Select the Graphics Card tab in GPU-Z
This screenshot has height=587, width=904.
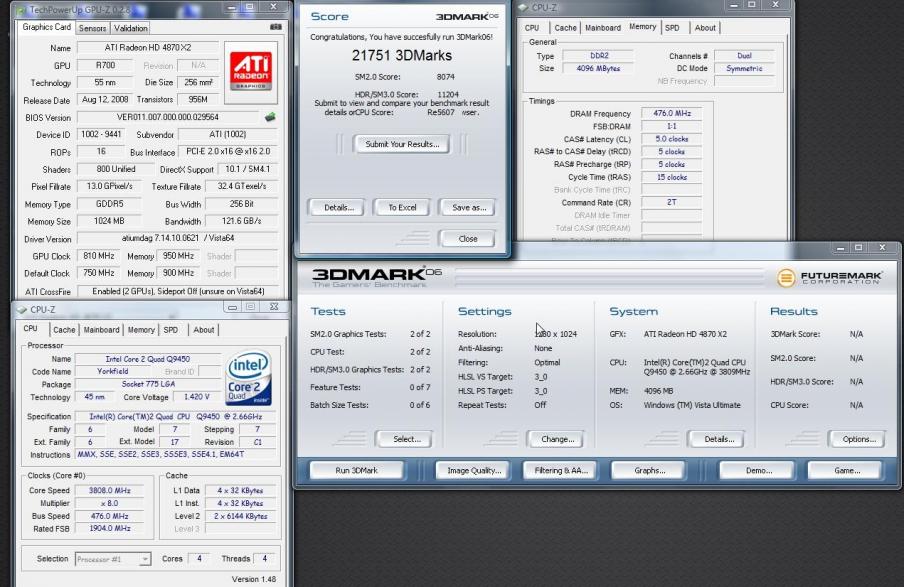(x=46, y=27)
